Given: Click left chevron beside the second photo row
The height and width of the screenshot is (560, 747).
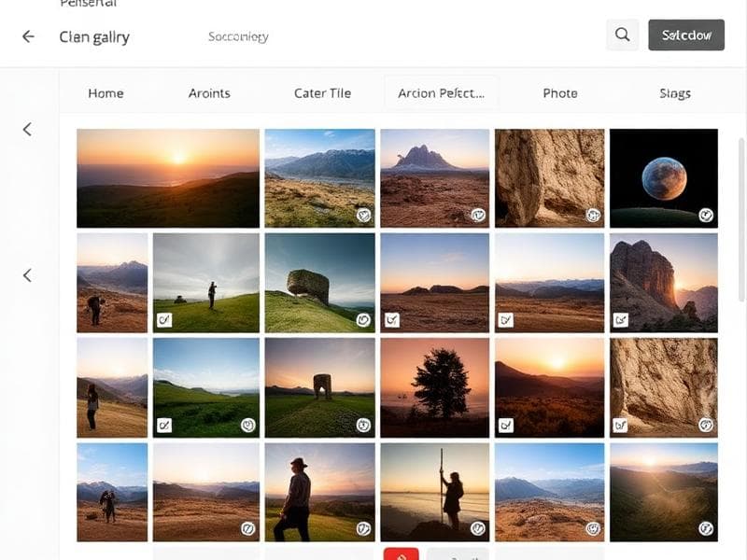Looking at the screenshot, I should pyautogui.click(x=27, y=275).
